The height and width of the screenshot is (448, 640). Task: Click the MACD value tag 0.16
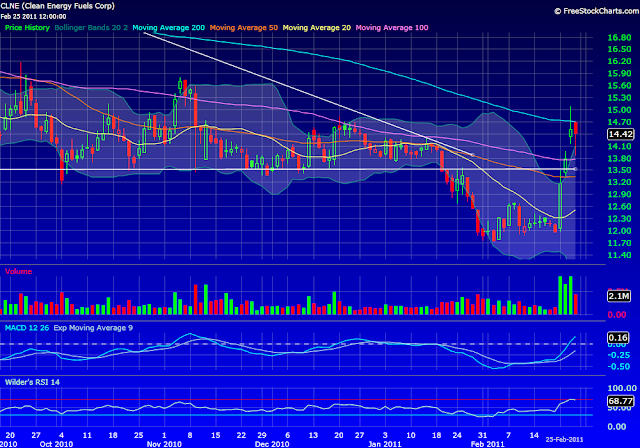point(618,337)
